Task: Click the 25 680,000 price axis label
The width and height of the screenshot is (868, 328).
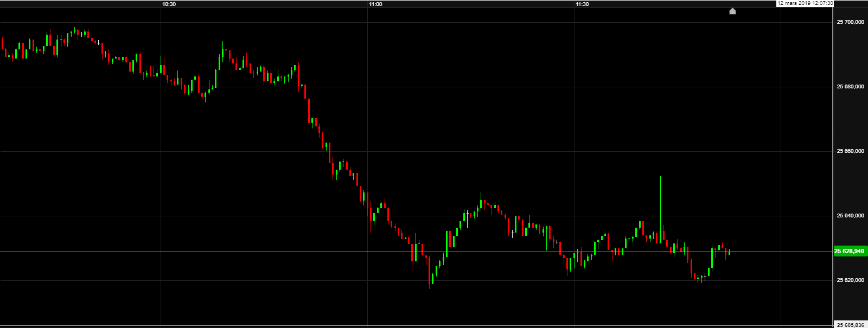Action: (x=851, y=87)
